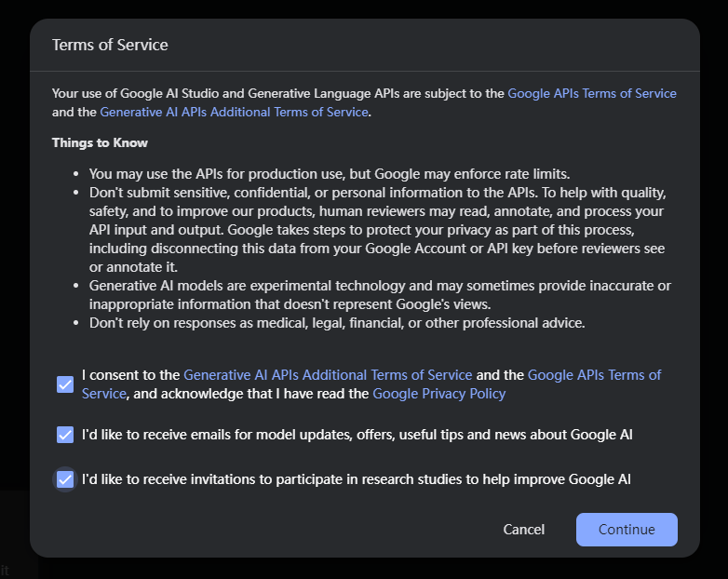
Task: Cancel the Terms of Service dialog
Action: click(x=523, y=530)
